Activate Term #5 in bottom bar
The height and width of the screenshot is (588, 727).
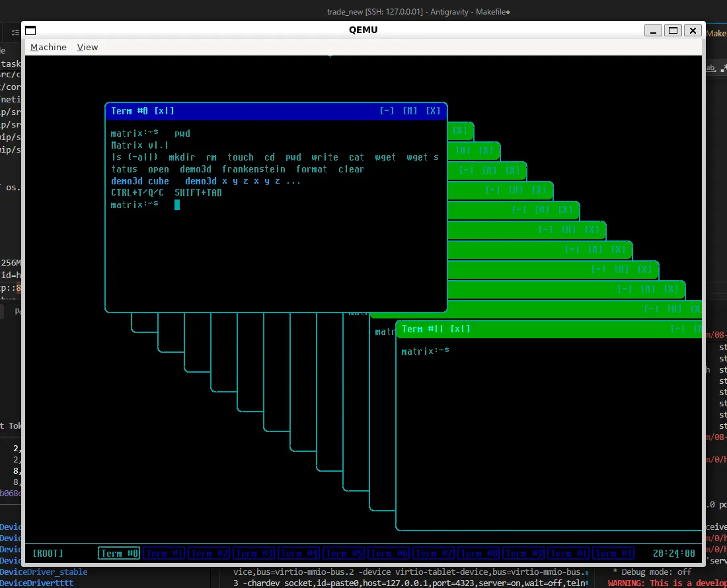pyautogui.click(x=344, y=553)
